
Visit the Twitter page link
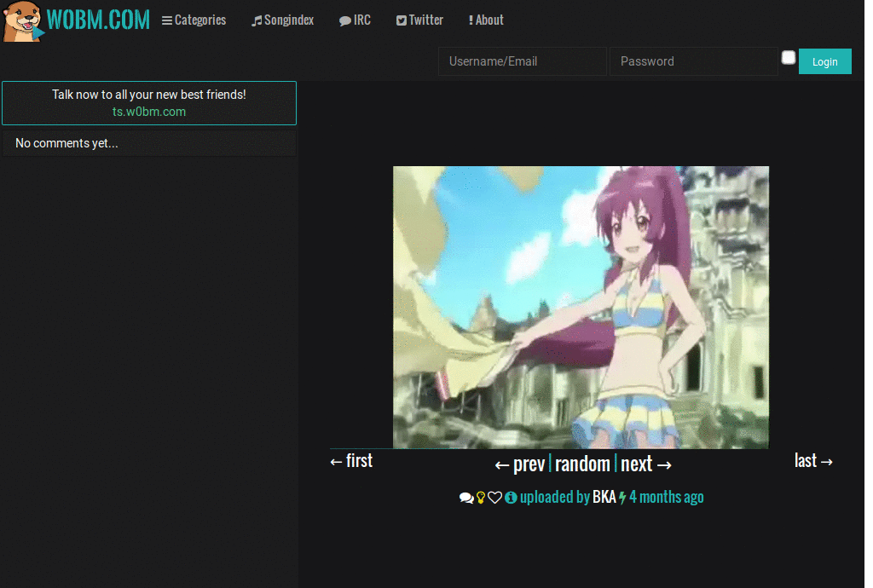coord(419,20)
